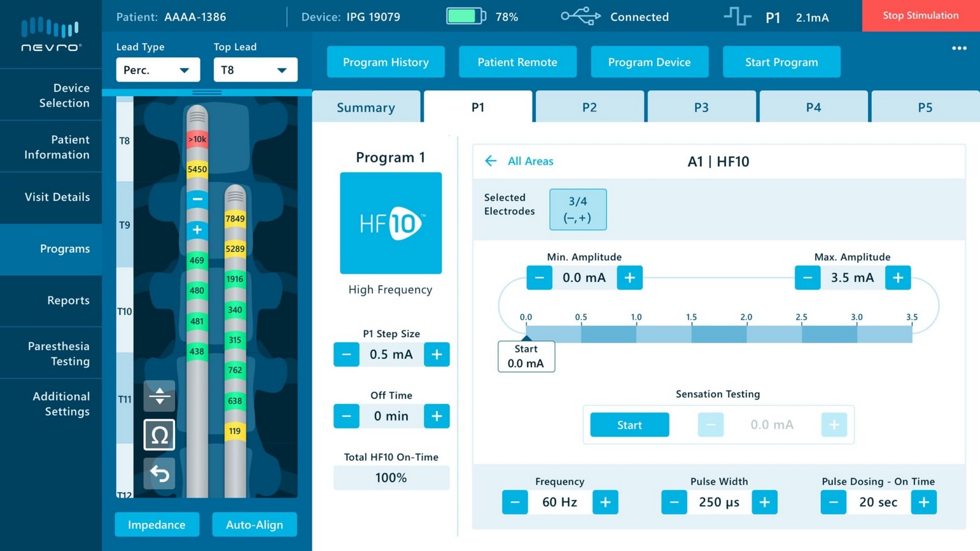The image size is (980, 551).
Task: Open the Top Lead dropdown
Action: click(x=255, y=70)
